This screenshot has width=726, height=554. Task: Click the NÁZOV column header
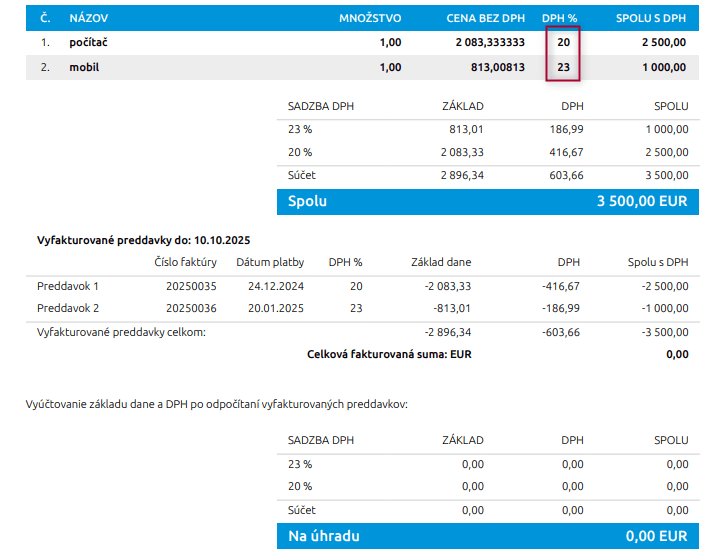pyautogui.click(x=89, y=18)
